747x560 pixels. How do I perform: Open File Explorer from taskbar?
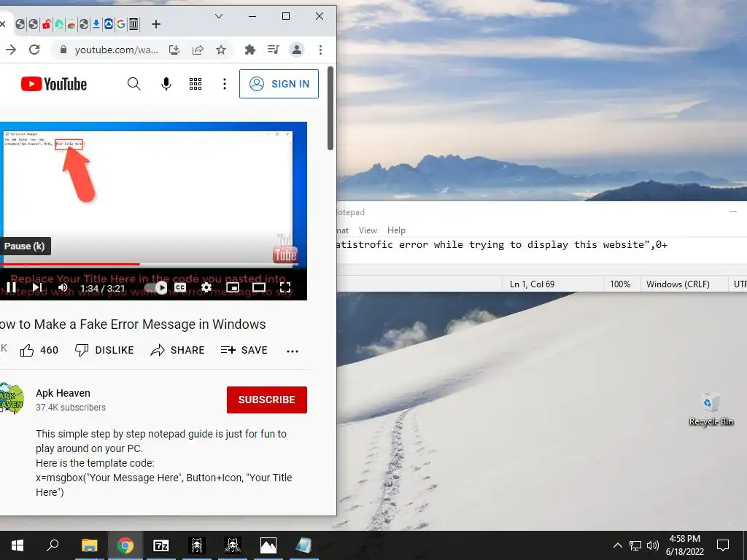click(x=90, y=545)
